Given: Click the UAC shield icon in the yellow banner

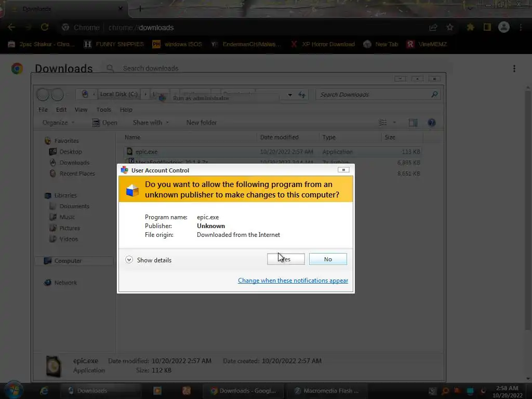Looking at the screenshot, I should 132,190.
